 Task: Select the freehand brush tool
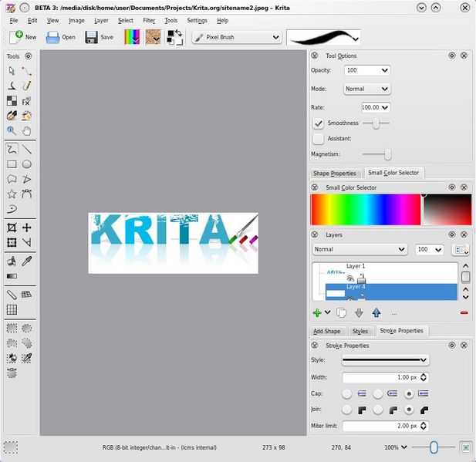[x=12, y=149]
